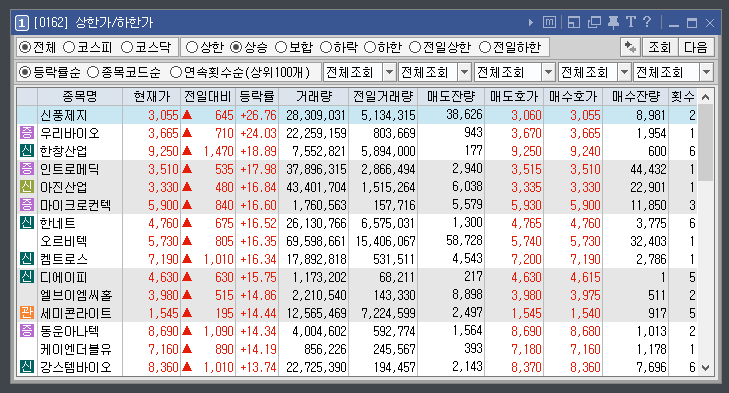Click the duplicate window icon in title bar

pyautogui.click(x=594, y=22)
